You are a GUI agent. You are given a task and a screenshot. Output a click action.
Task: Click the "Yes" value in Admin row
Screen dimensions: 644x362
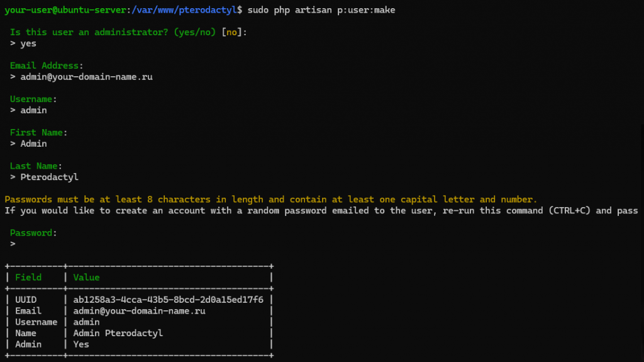81,344
